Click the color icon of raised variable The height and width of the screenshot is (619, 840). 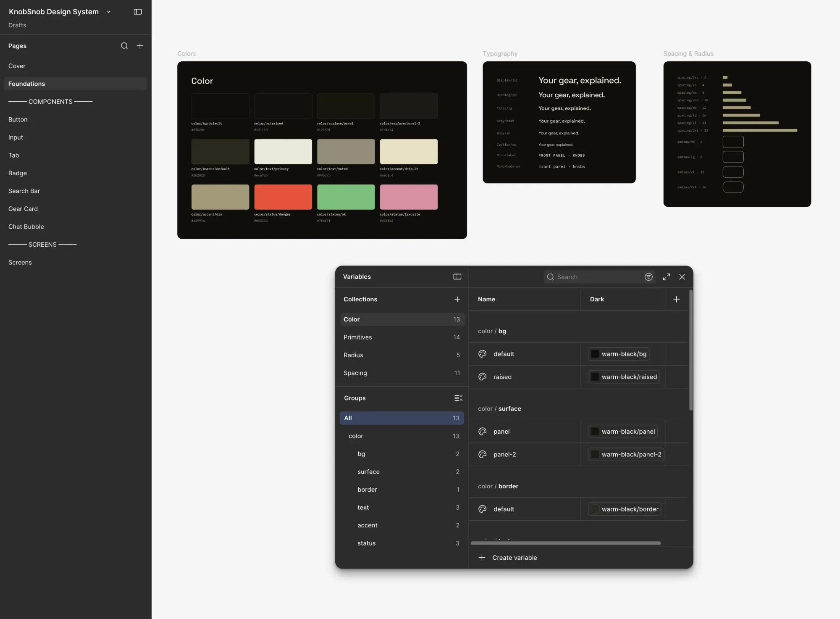pyautogui.click(x=483, y=377)
